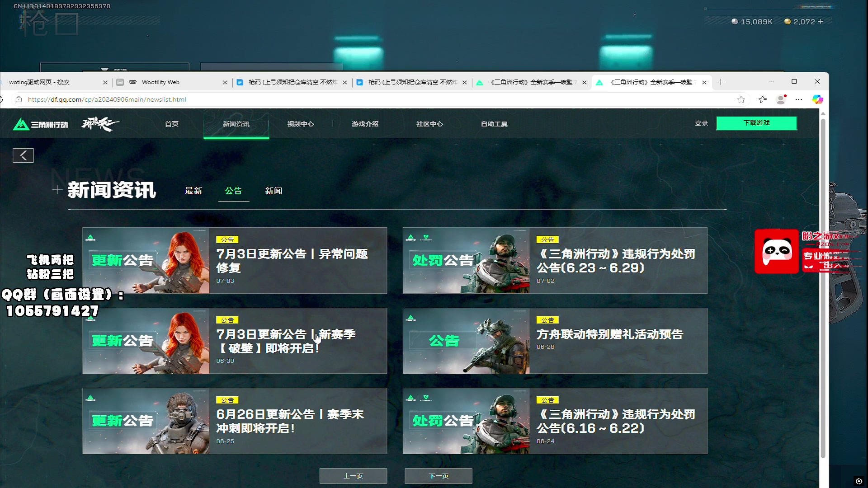Viewport: 868px width, 488px height.
Task: Open 社区中心 in site navigation
Action: pyautogui.click(x=429, y=124)
